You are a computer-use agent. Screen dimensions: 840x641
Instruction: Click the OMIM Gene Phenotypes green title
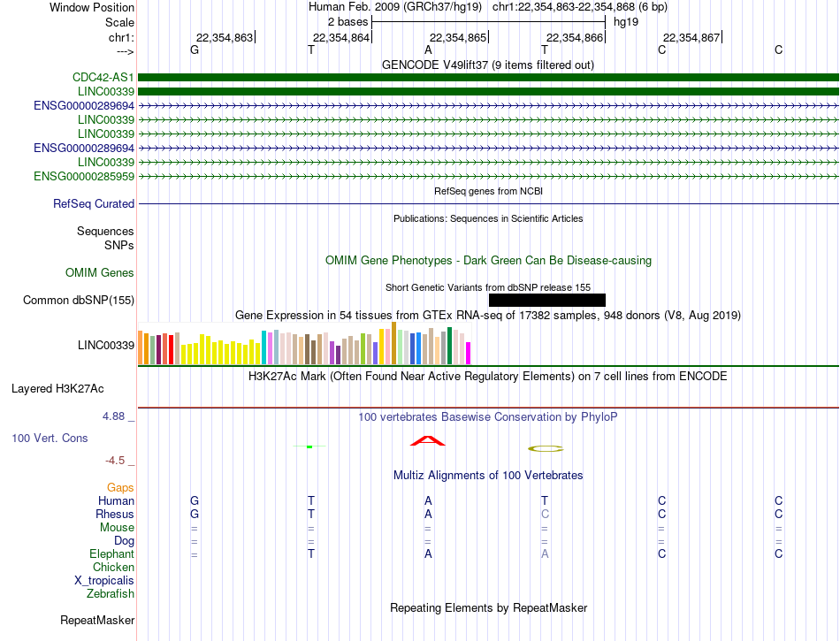(489, 260)
